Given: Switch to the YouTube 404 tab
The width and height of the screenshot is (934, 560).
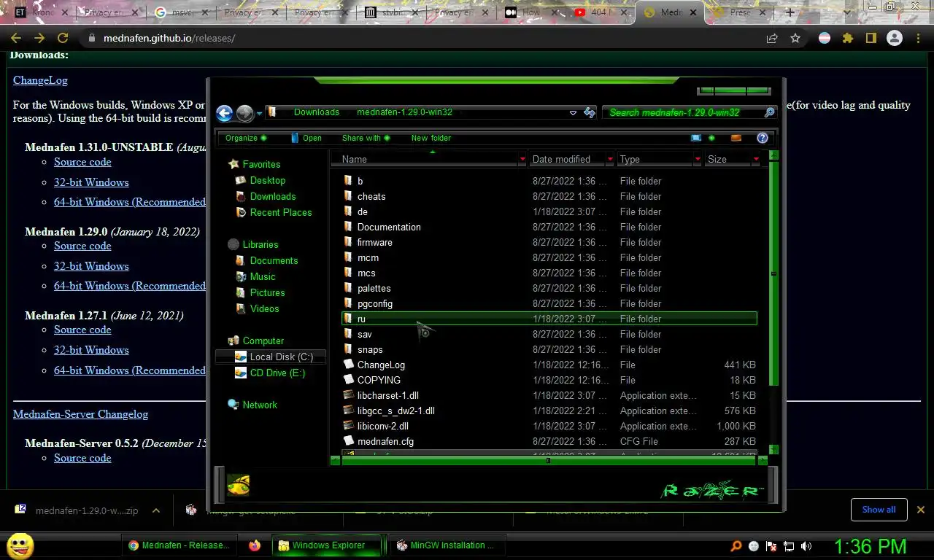Looking at the screenshot, I should (x=600, y=12).
